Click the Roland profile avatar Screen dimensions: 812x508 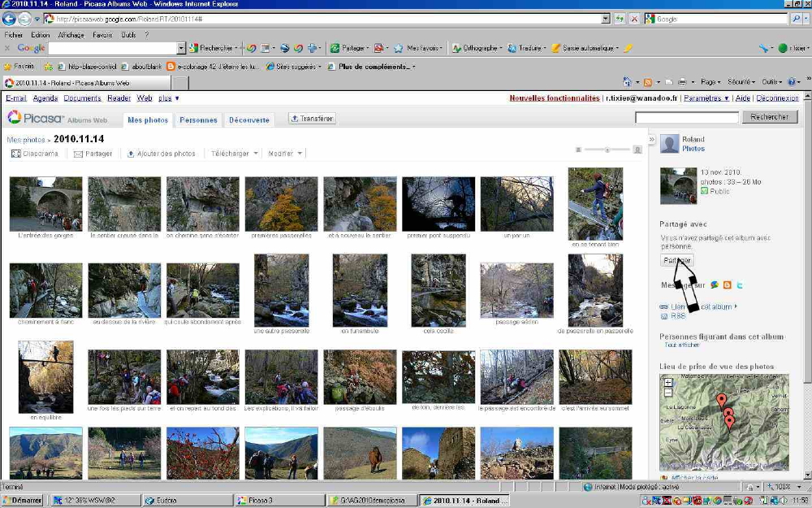coord(669,144)
